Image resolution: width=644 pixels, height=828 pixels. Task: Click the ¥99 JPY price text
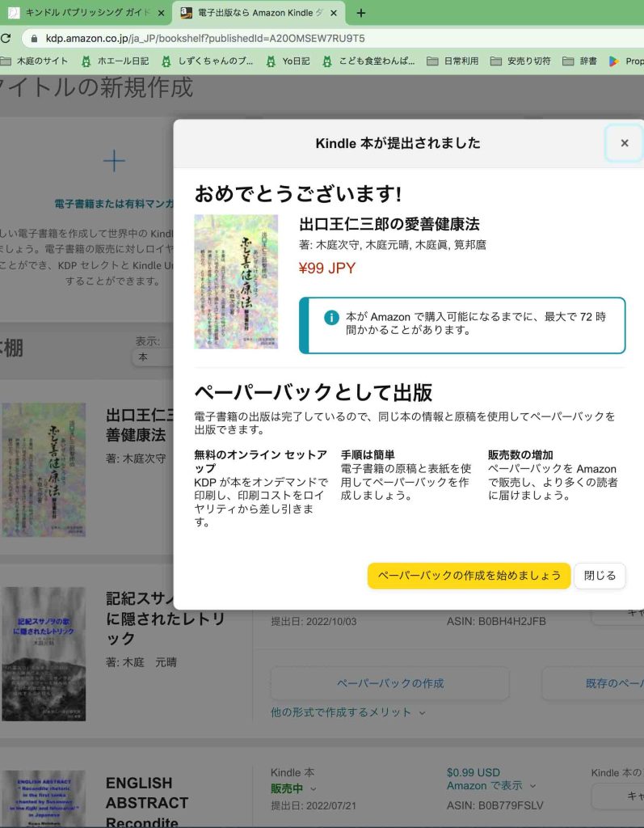[x=327, y=268]
